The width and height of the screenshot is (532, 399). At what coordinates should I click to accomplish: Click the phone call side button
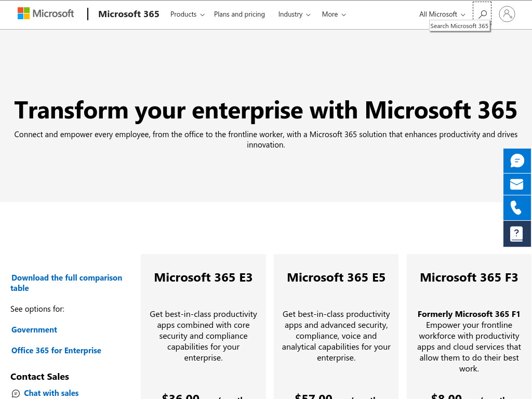[x=517, y=208]
